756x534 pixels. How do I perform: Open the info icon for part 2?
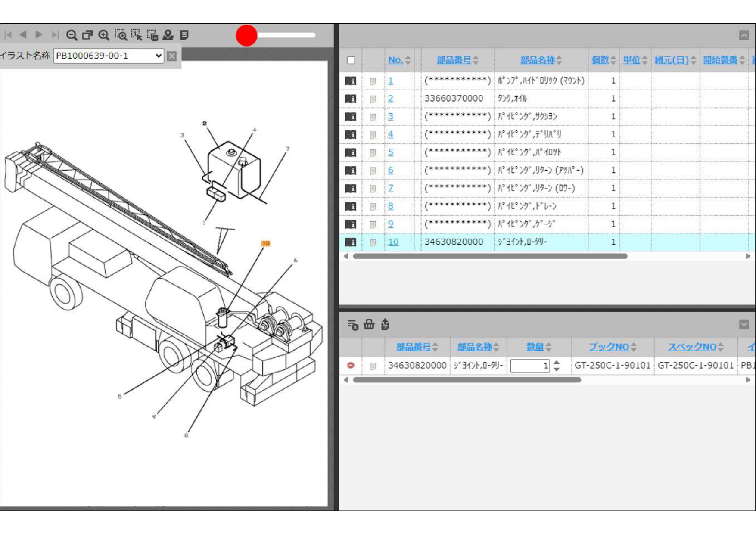point(351,99)
